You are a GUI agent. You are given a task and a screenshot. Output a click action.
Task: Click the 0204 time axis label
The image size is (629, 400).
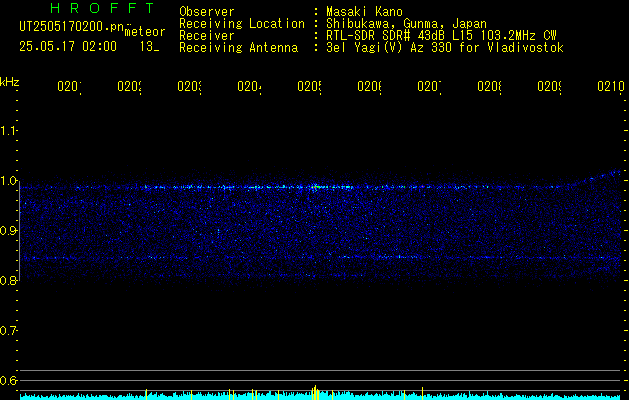click(249, 86)
